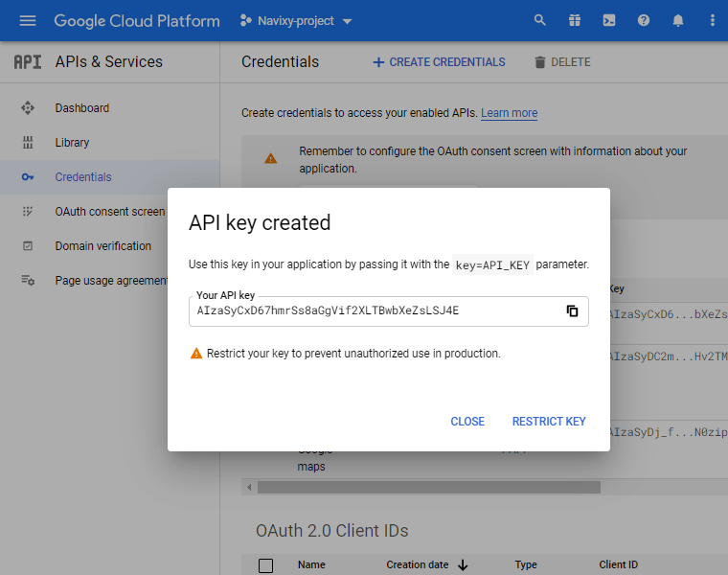Follow the Learn more link
The image size is (728, 575).
[509, 113]
